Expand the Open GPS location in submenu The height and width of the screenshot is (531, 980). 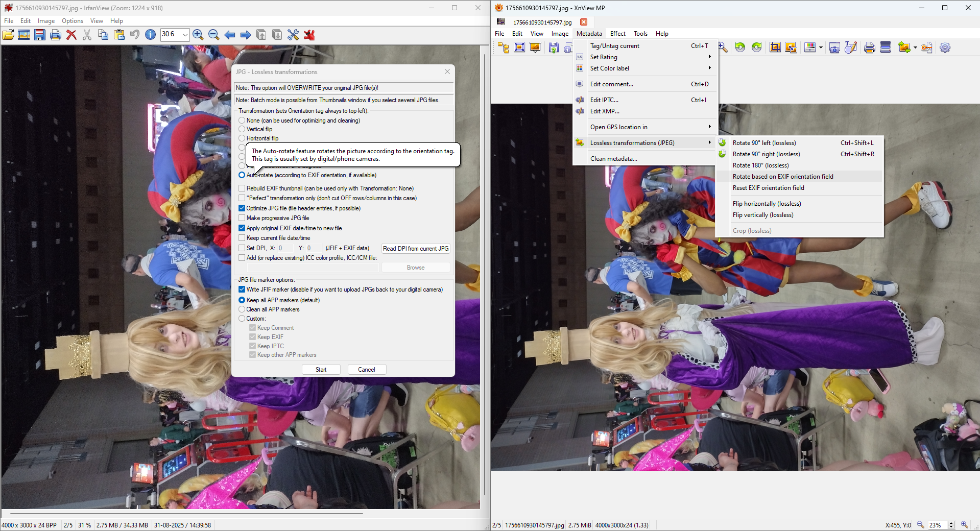tap(646, 127)
